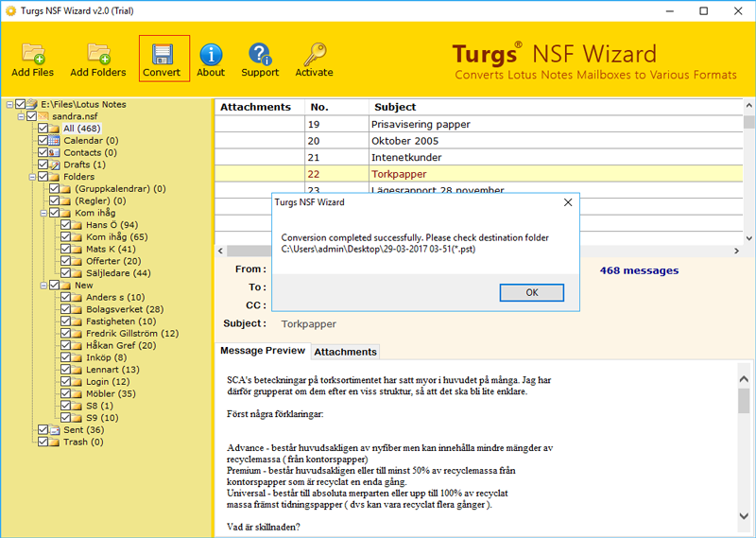Collapse the New folder node
The height and width of the screenshot is (538, 756).
click(x=43, y=286)
